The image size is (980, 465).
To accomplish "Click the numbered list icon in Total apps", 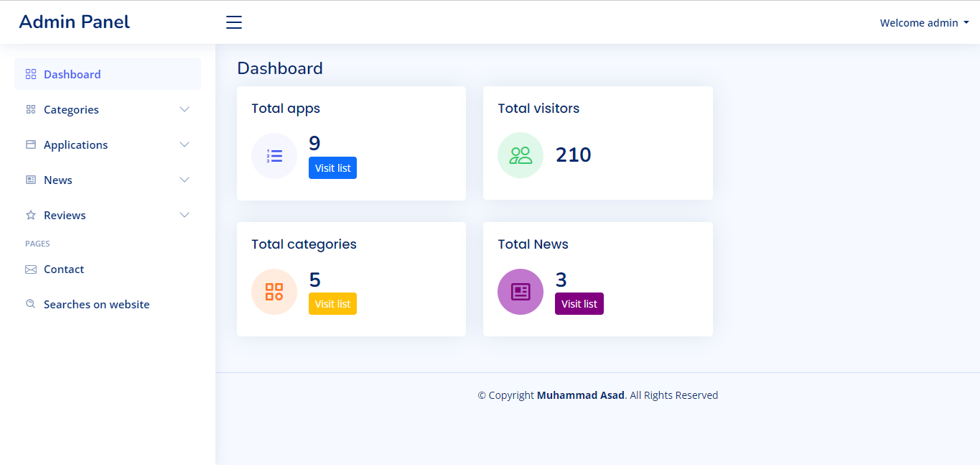I will coord(274,155).
